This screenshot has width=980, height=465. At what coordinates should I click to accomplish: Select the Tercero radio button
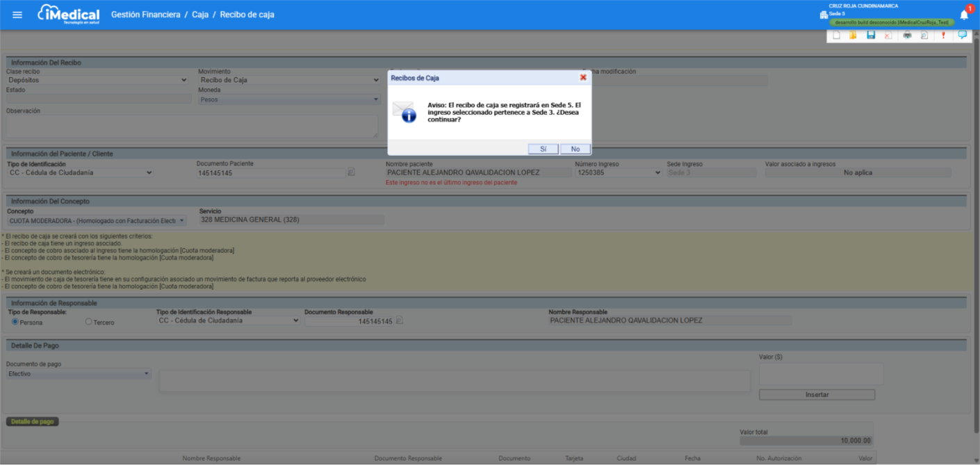[88, 322]
